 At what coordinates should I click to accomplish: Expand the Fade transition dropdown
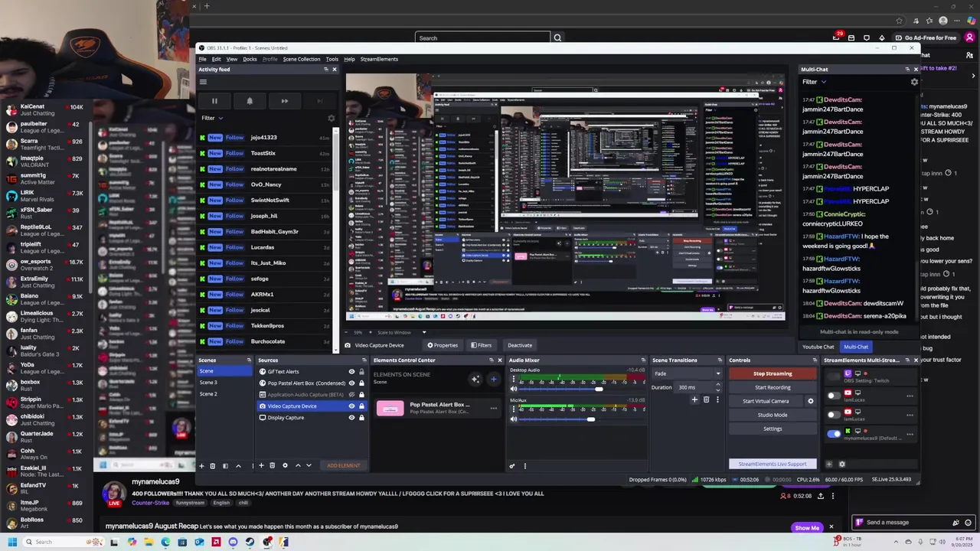(687, 373)
